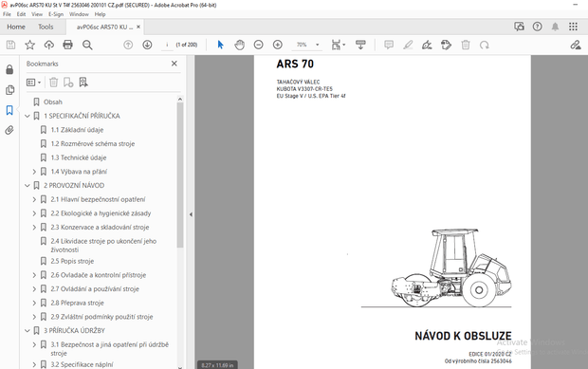Screen dimensions: 588x369
Task: Add to starred files with star icon
Action: click(x=29, y=45)
